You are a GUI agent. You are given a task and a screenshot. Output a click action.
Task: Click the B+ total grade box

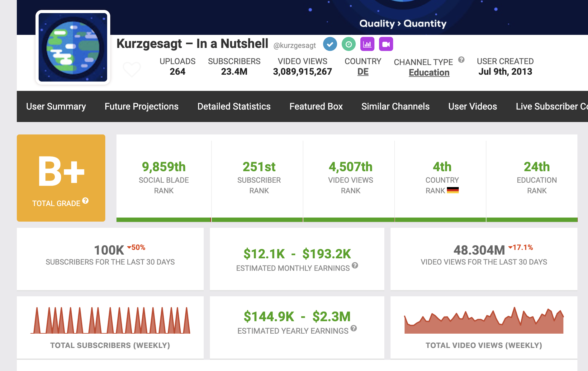coord(61,178)
